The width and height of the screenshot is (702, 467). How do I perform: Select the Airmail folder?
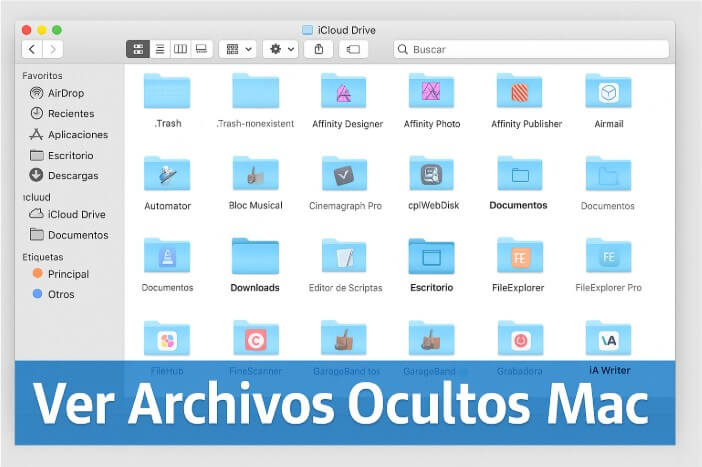pyautogui.click(x=608, y=91)
